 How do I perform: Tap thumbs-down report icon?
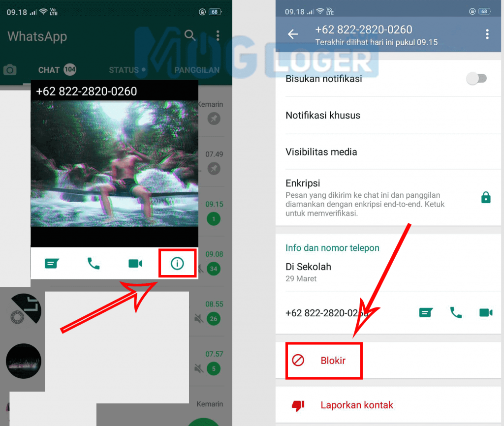(x=298, y=405)
